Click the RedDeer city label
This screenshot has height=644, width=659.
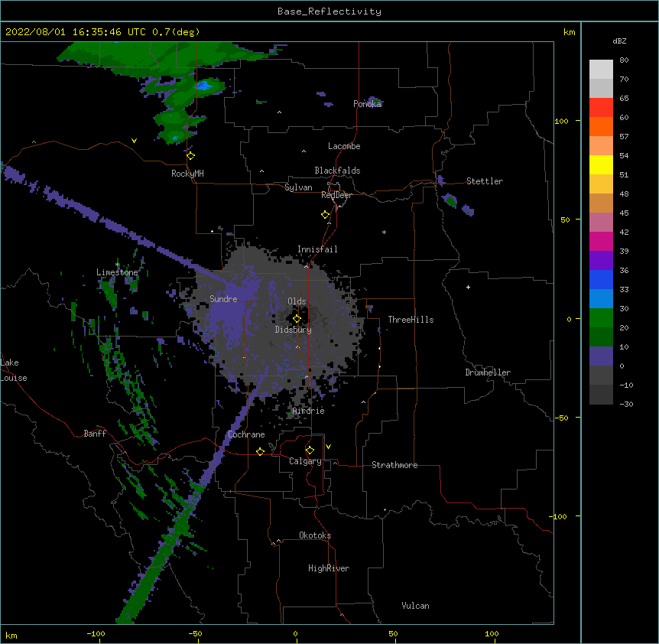pyautogui.click(x=336, y=195)
